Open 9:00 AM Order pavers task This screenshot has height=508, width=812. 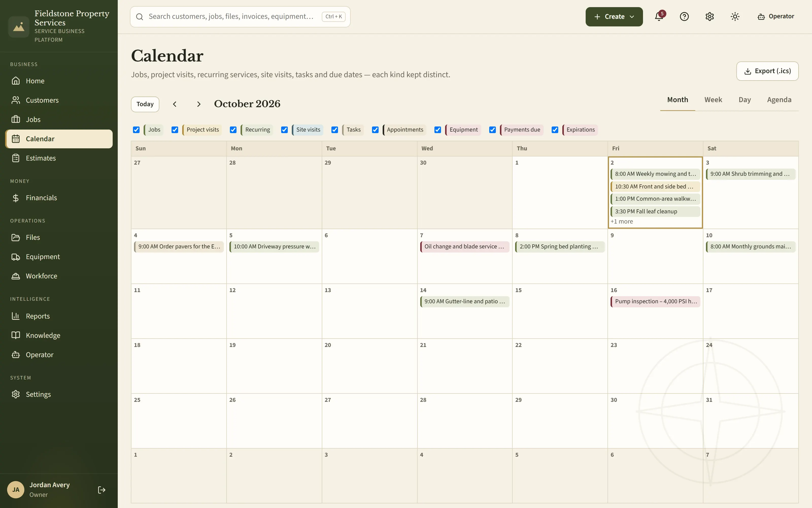coord(179,247)
